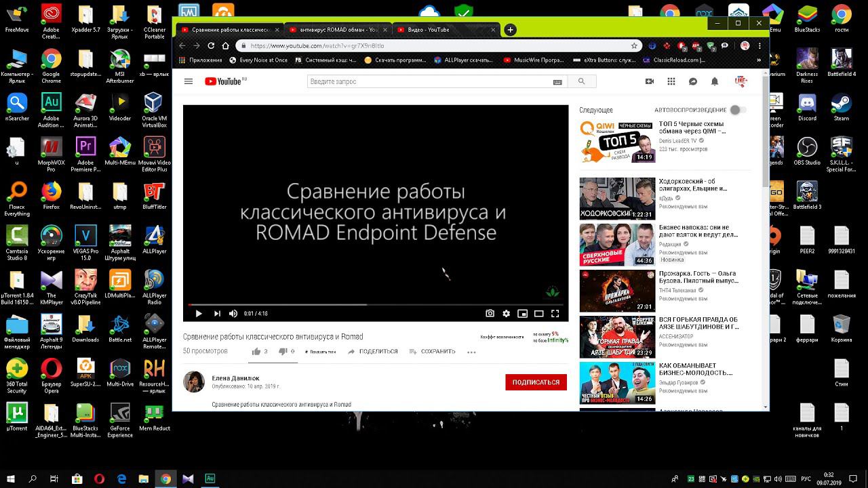
Task: Open the taskbar search icon
Action: tap(33, 479)
